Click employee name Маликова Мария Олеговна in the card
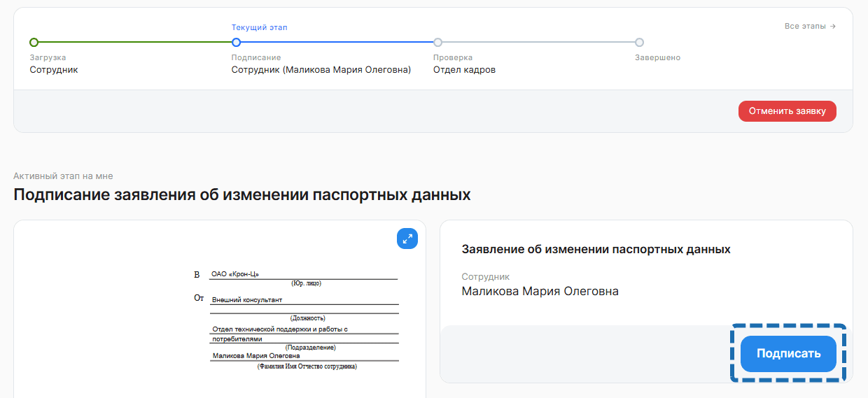The image size is (868, 398). (540, 291)
